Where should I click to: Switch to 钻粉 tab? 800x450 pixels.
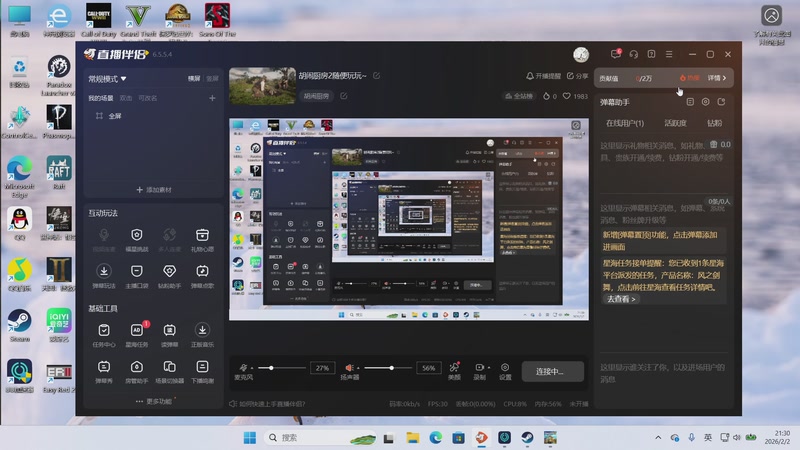(x=714, y=123)
